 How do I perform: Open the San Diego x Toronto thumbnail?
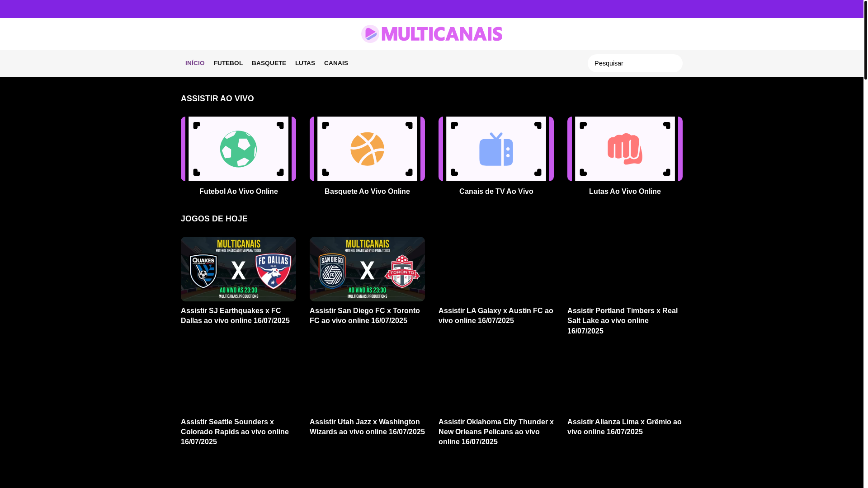[x=367, y=269]
